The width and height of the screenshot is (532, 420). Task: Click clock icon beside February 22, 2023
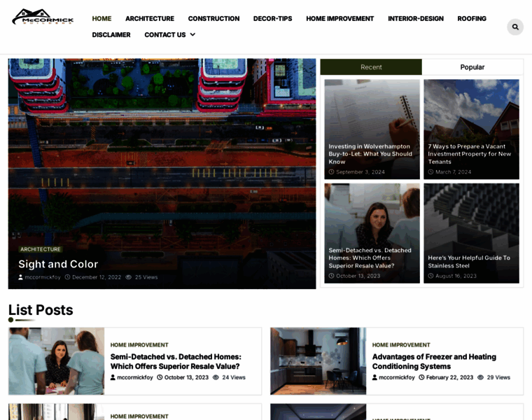[x=421, y=377]
